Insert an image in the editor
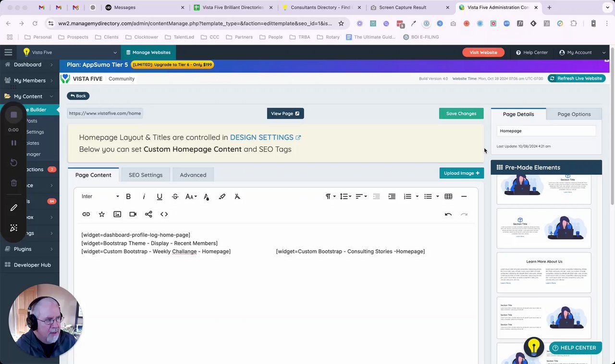The height and width of the screenshot is (364, 615). click(117, 214)
